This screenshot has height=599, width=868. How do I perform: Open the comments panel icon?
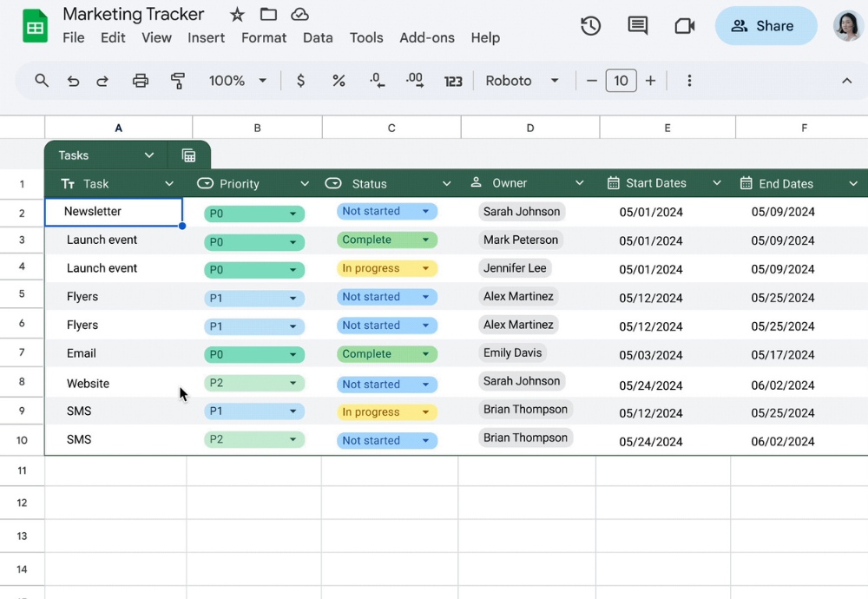pos(638,25)
